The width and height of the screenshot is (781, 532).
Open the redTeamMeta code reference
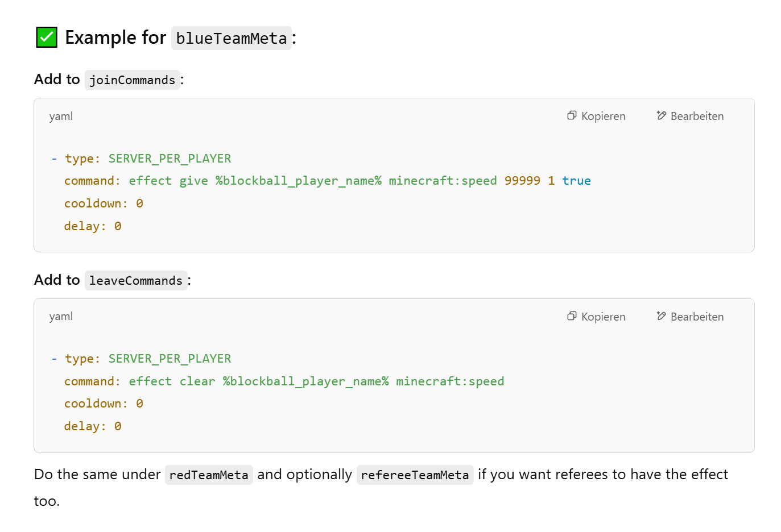click(x=209, y=475)
